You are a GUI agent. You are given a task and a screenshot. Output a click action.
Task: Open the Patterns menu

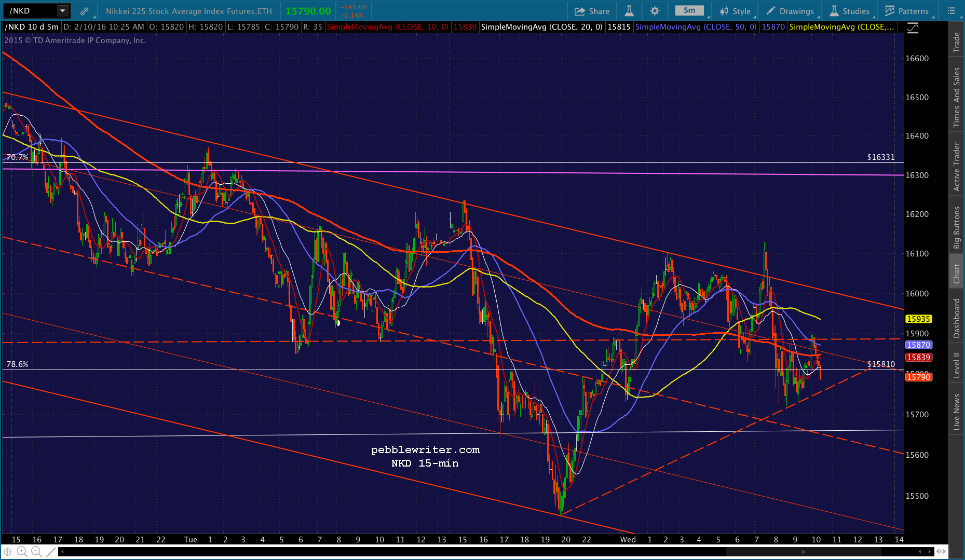point(907,11)
